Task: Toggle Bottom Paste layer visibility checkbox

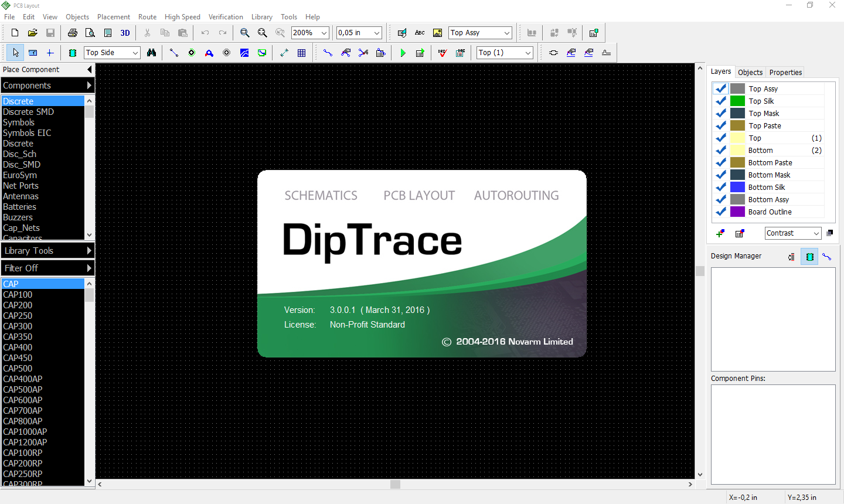Action: (721, 162)
